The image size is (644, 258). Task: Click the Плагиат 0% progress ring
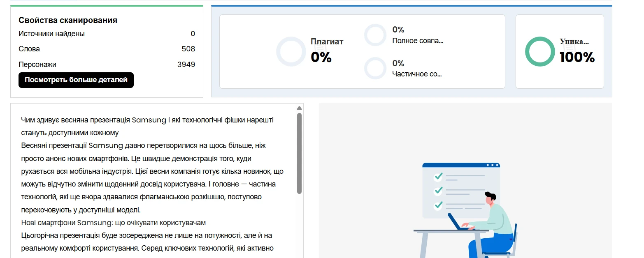(x=291, y=51)
